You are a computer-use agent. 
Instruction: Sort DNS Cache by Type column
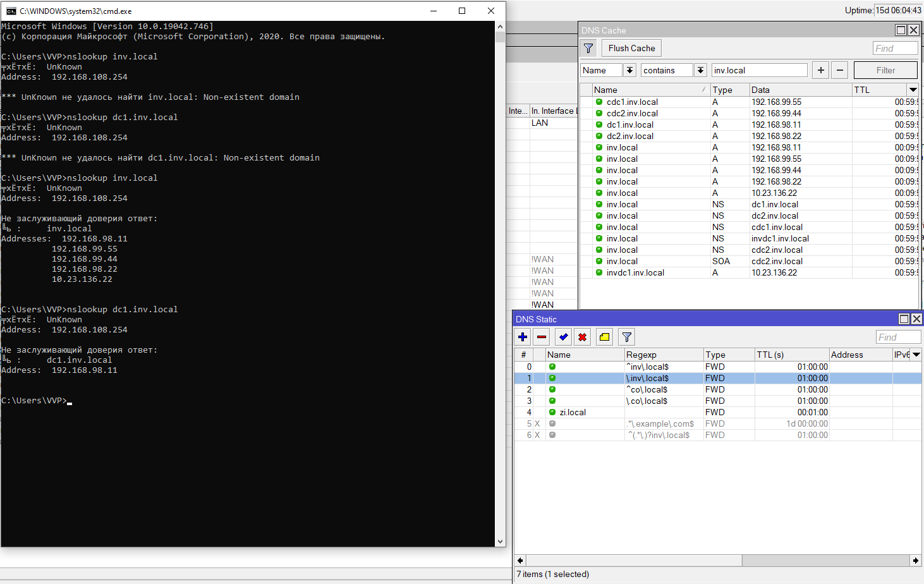(729, 90)
